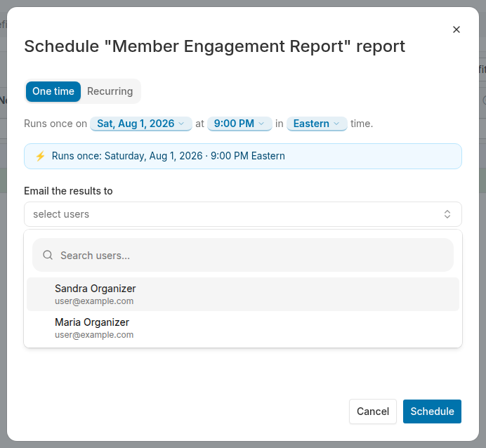Click the magnifier search icon
This screenshot has height=448, width=486.
click(x=48, y=256)
